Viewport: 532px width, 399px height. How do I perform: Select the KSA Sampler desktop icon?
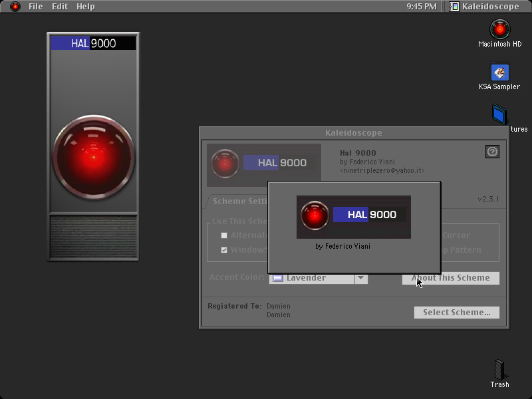tap(500, 72)
